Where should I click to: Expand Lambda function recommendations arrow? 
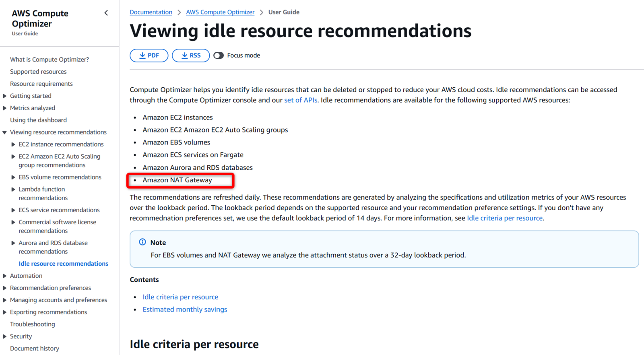(x=13, y=189)
